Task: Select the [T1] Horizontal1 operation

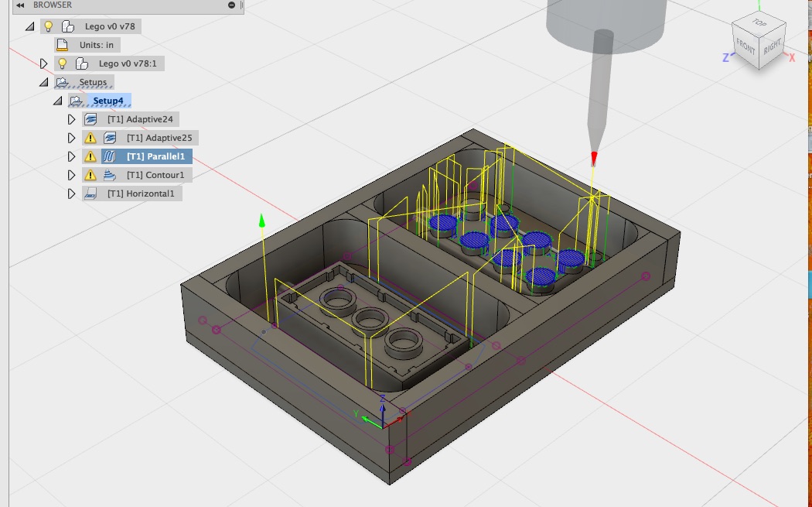Action: (x=141, y=194)
